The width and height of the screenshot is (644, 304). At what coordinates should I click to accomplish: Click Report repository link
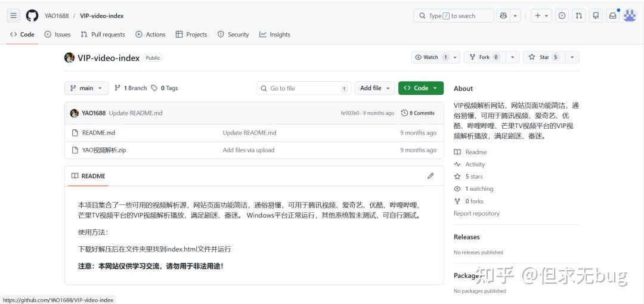[x=476, y=213]
